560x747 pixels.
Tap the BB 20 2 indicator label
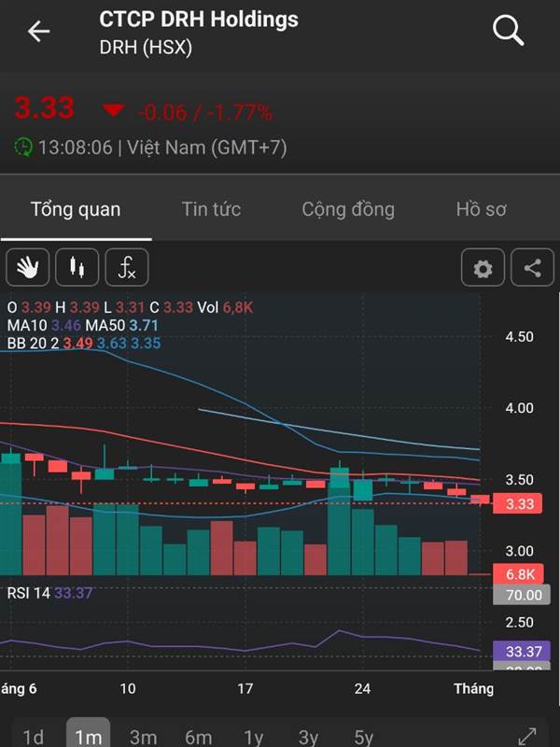[84, 343]
